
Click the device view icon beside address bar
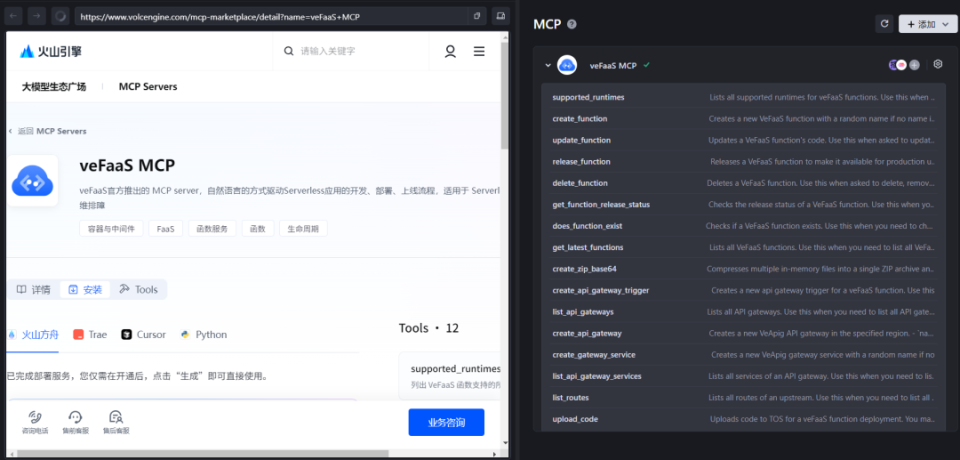[501, 16]
